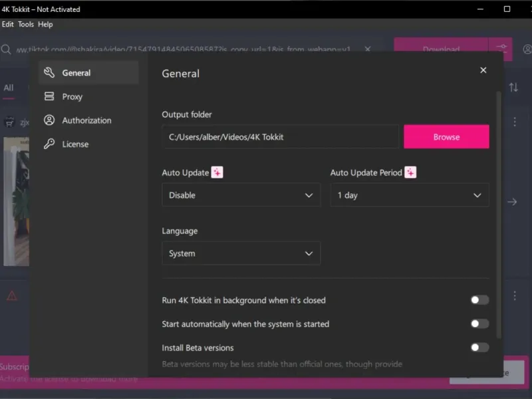Open the Tools menu
Viewport: 532px width, 399px height.
pyautogui.click(x=26, y=25)
